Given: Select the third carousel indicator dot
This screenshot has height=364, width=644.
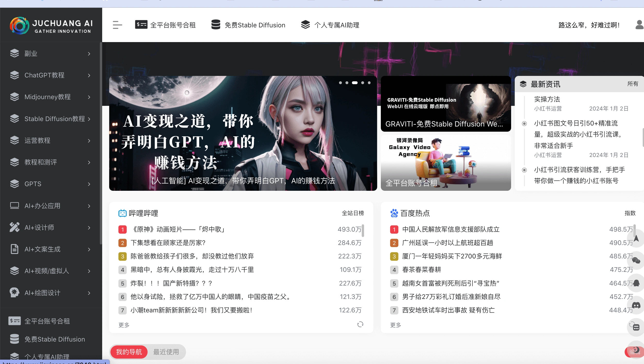Looking at the screenshot, I should click(355, 83).
